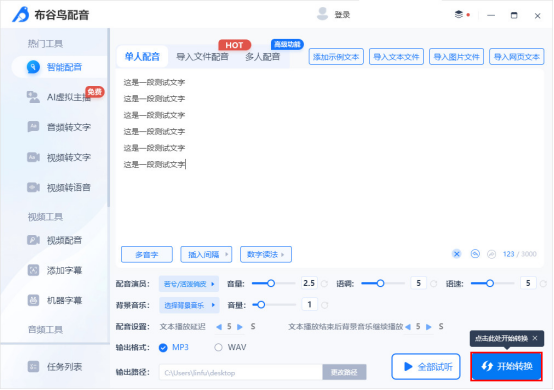Switch to the 导入文件配音 tab

202,57
